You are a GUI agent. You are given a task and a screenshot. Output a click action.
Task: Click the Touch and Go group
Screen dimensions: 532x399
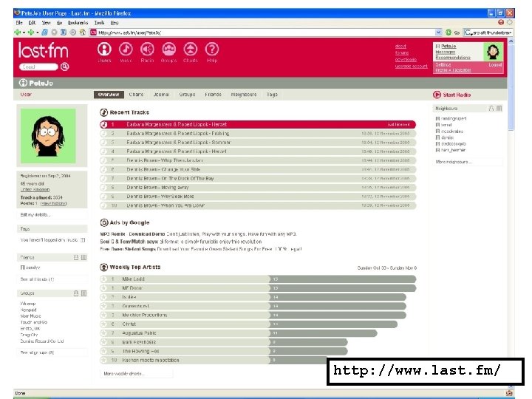(x=33, y=322)
